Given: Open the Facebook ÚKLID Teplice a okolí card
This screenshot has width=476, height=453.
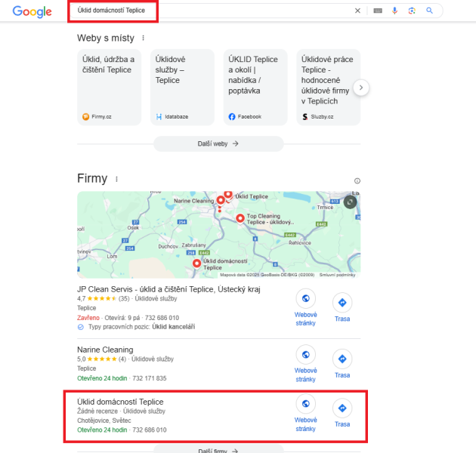Looking at the screenshot, I should 255,88.
